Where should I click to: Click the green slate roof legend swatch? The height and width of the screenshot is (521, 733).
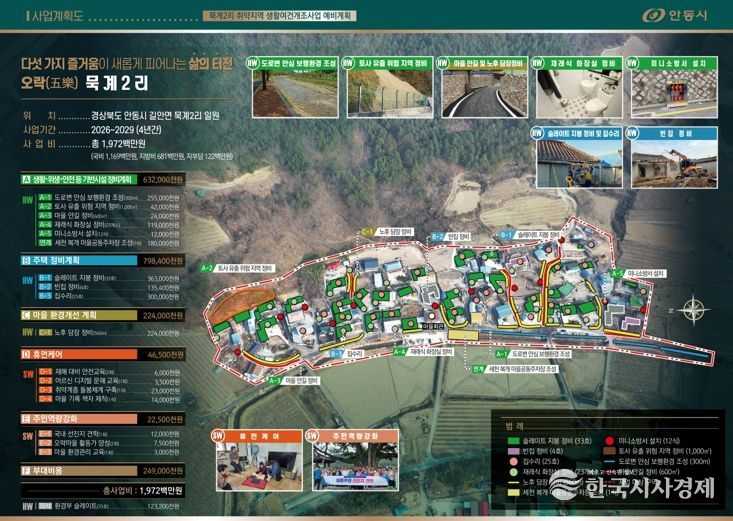click(514, 441)
